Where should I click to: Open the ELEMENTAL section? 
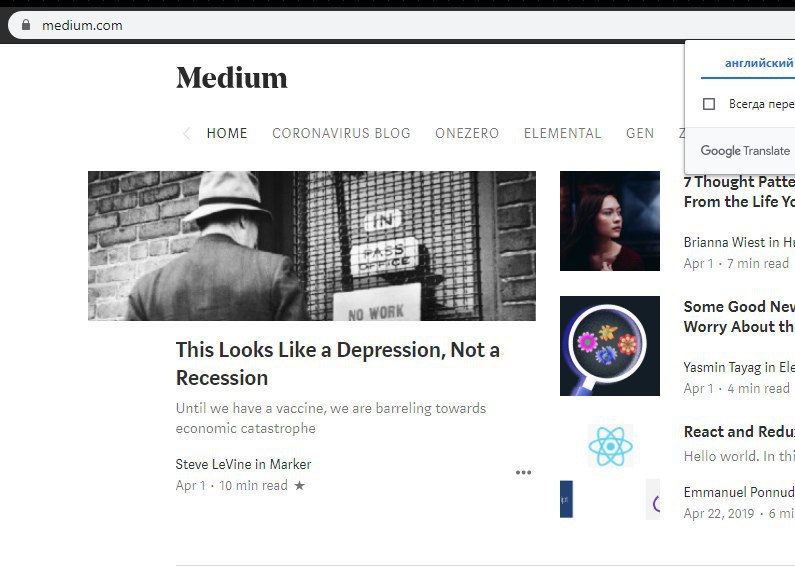pos(562,133)
